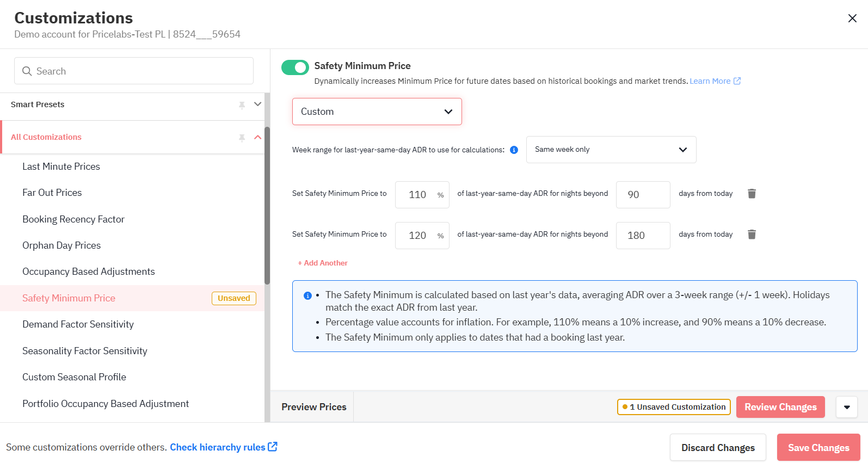
Task: Click the info icon next to week range
Action: click(x=514, y=150)
